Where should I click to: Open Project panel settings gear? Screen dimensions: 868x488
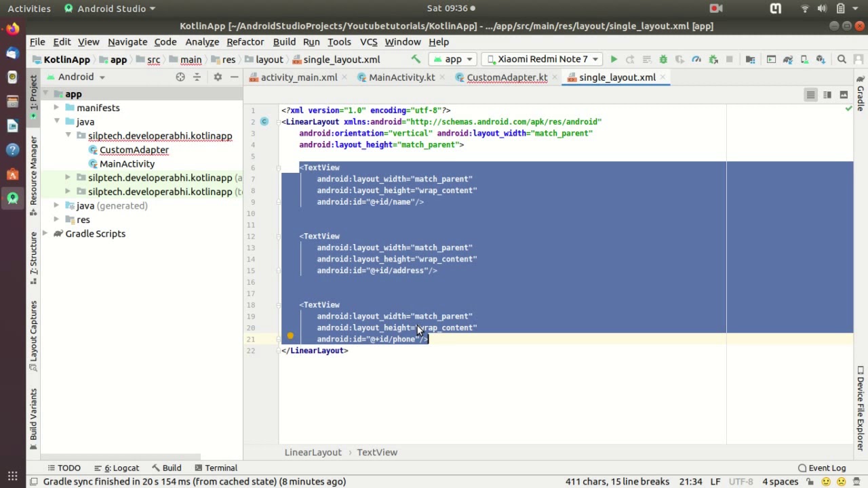(x=218, y=77)
